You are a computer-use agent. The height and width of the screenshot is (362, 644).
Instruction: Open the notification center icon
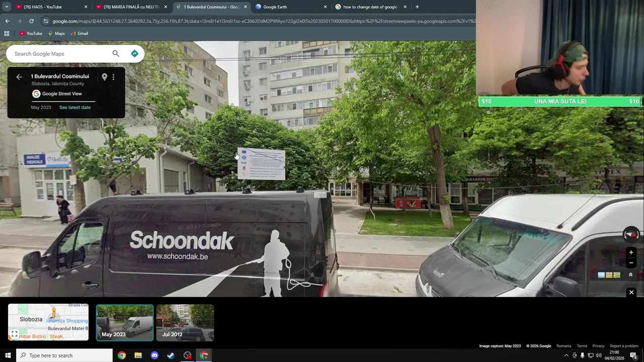coord(633,355)
